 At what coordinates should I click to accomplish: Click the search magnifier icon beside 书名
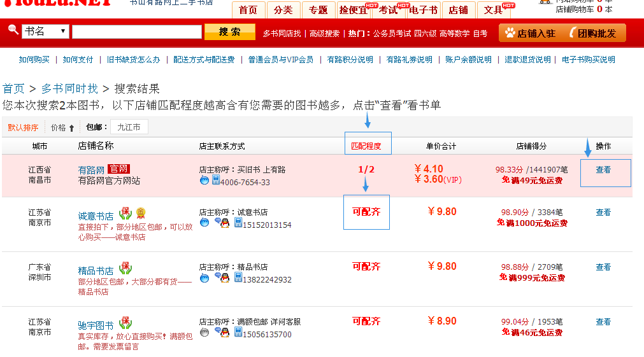pos(13,29)
